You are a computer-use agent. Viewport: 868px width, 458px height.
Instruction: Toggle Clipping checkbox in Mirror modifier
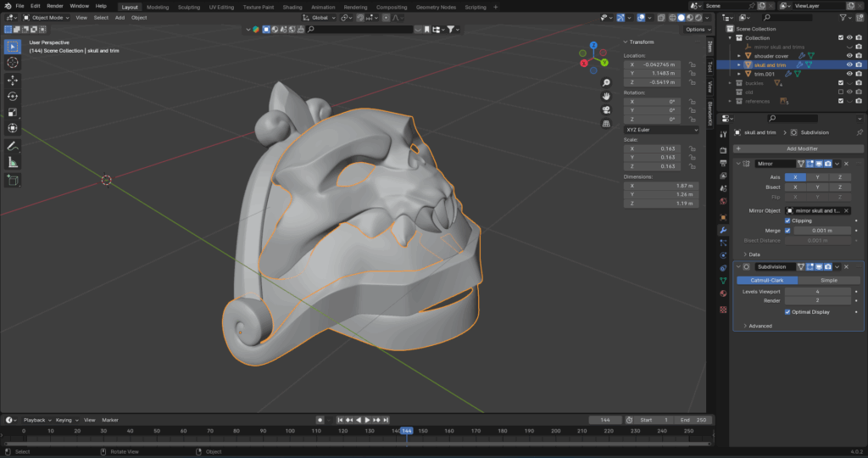[787, 221]
